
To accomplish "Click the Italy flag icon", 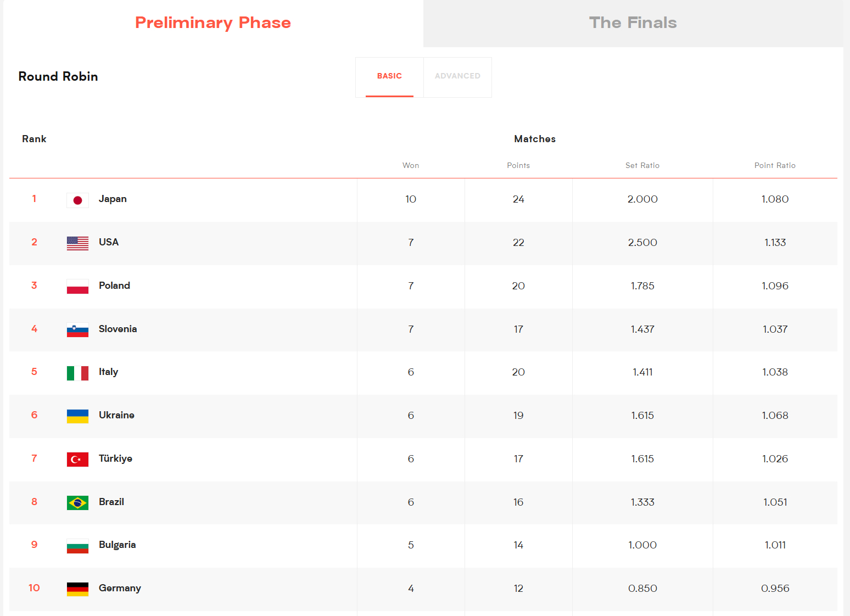I will pyautogui.click(x=77, y=373).
